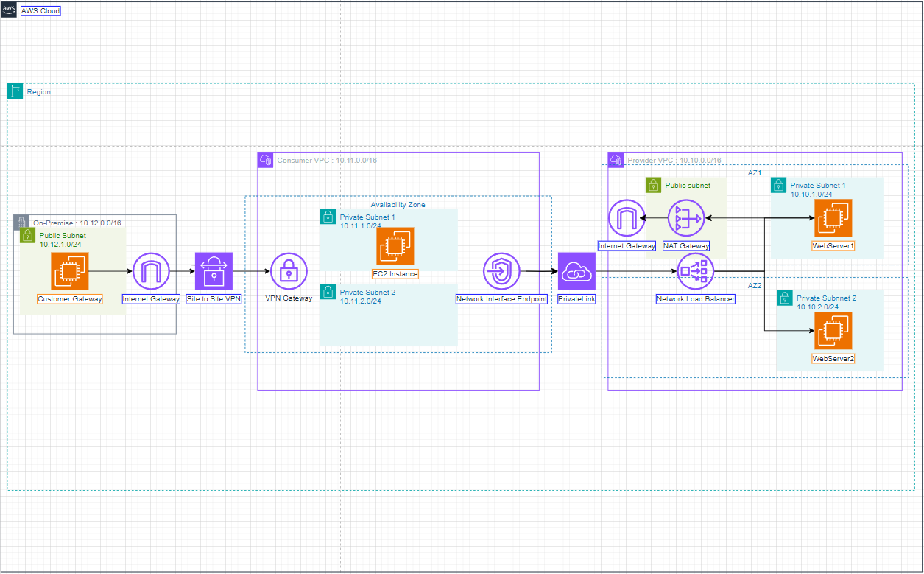The width and height of the screenshot is (924, 574).
Task: Click the Provider VPC : 10.10.0.0/16 title
Action: coord(674,160)
